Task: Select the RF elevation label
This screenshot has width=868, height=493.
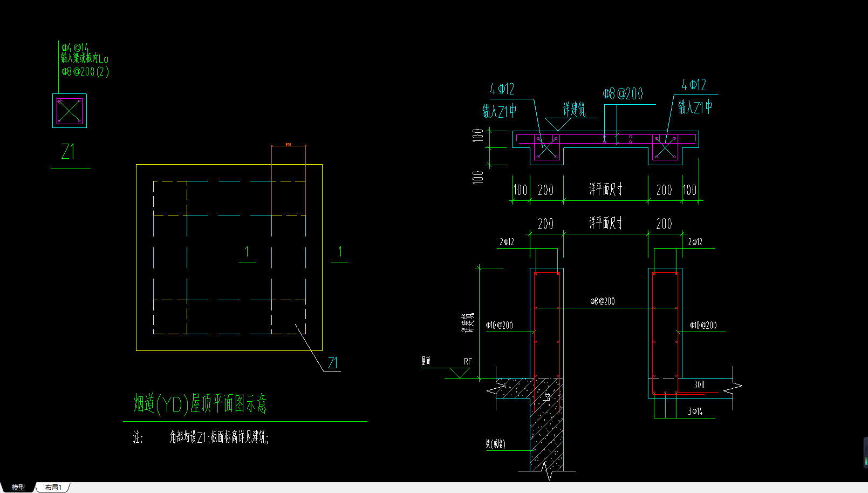Action: click(468, 361)
